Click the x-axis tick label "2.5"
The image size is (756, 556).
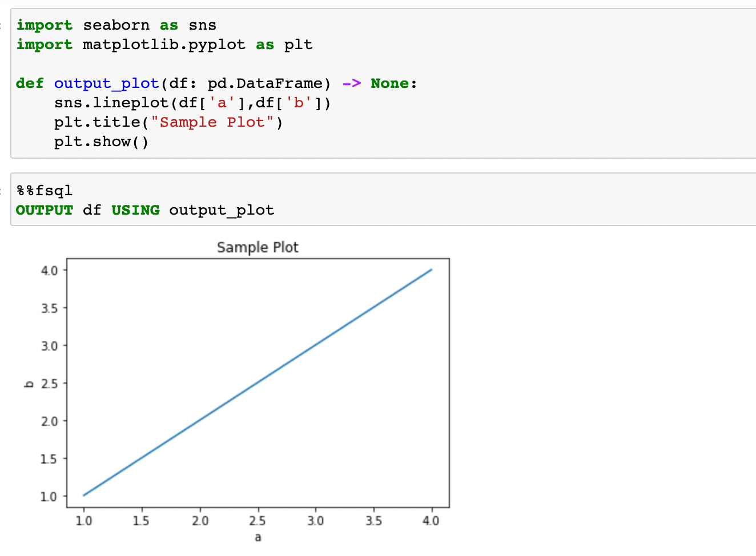(258, 521)
